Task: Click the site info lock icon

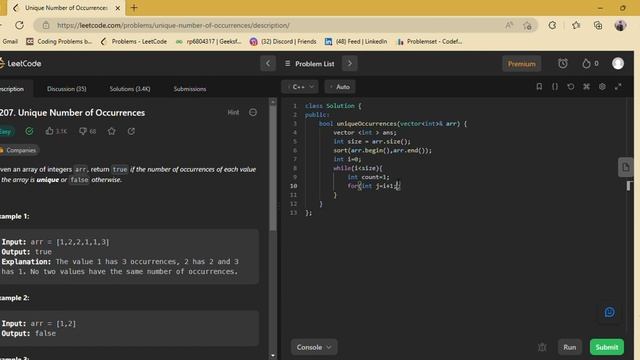Action: click(x=46, y=25)
